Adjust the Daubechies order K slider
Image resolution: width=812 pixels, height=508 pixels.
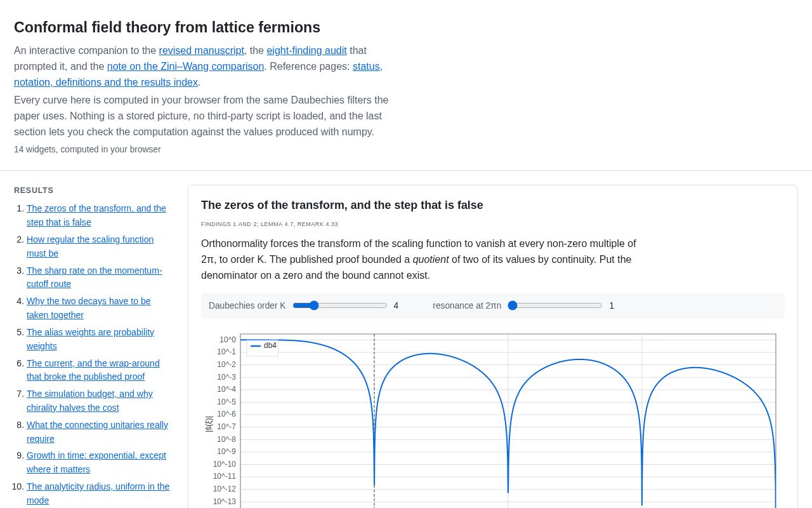click(339, 305)
